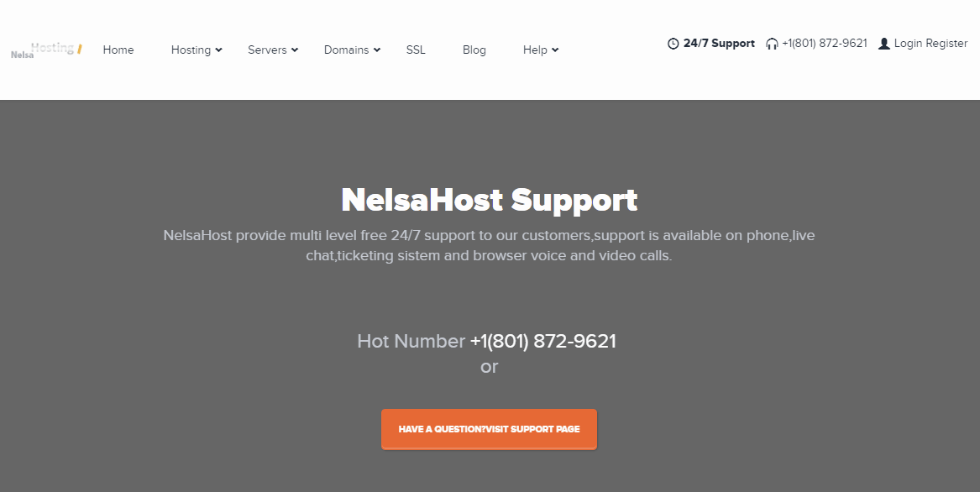
Task: Open the Blog menu item
Action: pos(474,50)
